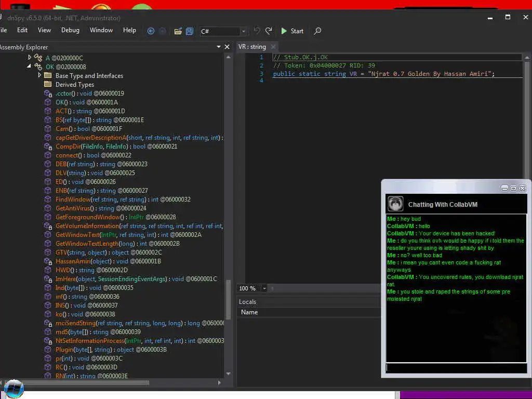Click the locked method icon beside CompDir
Screen dimensions: 532x399
pyautogui.click(x=48, y=147)
